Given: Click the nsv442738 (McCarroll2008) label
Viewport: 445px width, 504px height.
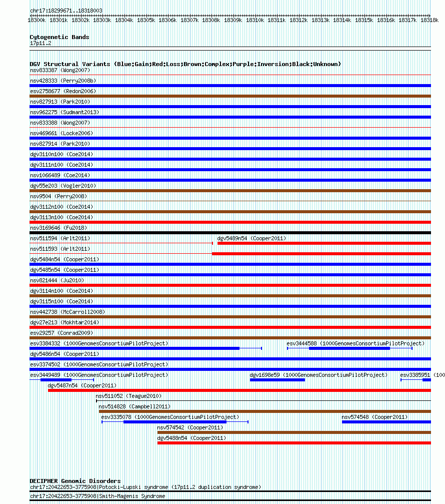Looking at the screenshot, I should (67, 312).
